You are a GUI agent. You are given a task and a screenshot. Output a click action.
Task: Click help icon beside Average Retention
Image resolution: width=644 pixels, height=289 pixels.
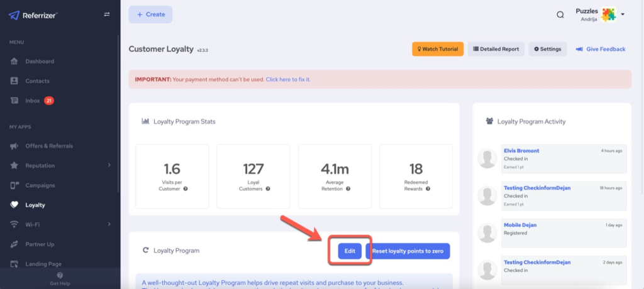coord(348,188)
